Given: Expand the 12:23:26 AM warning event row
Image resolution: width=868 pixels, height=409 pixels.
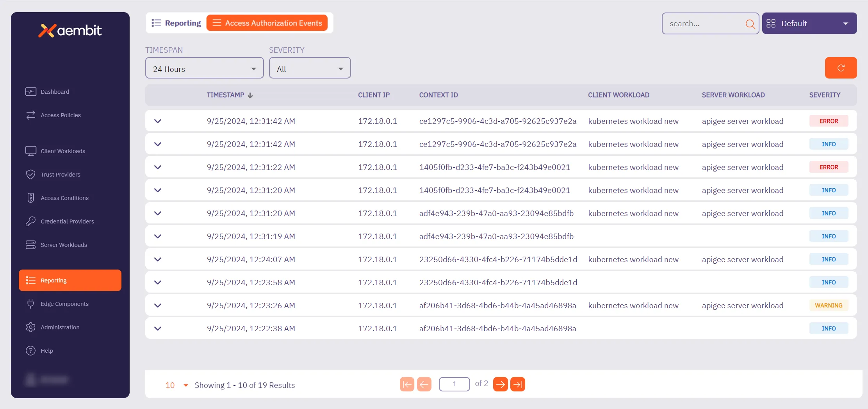Looking at the screenshot, I should tap(158, 305).
